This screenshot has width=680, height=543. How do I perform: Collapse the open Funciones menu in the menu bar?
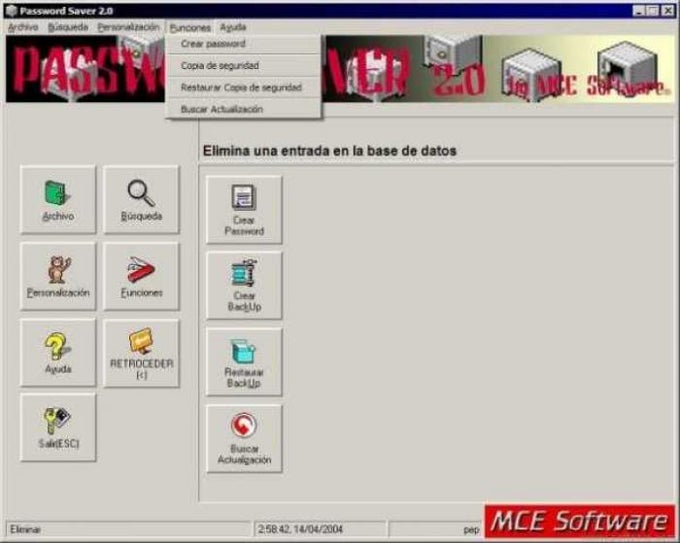click(x=190, y=28)
